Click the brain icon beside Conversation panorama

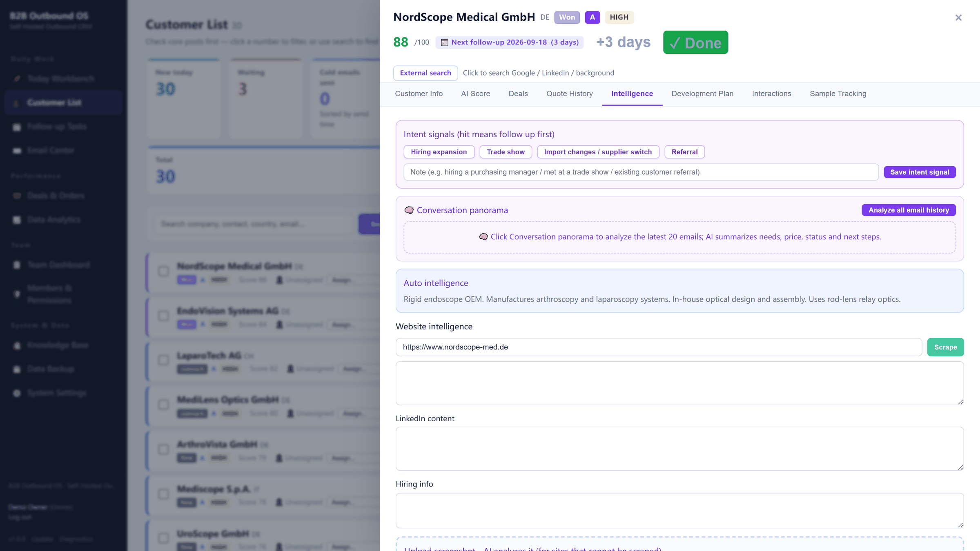(x=409, y=210)
